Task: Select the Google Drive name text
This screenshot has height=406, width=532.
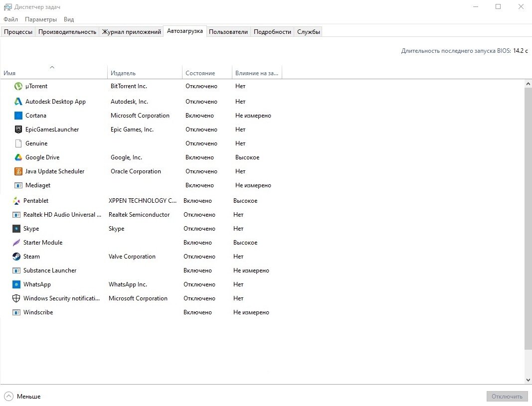Action: click(x=42, y=157)
